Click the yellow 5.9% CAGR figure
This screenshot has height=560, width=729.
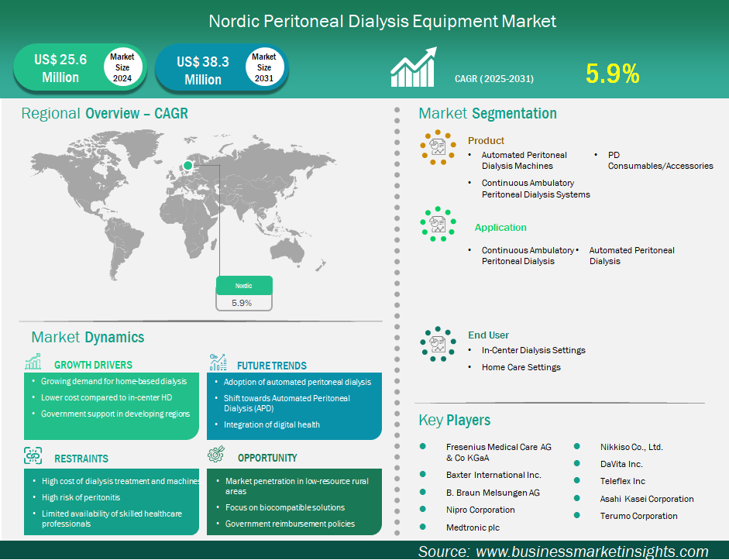click(613, 74)
